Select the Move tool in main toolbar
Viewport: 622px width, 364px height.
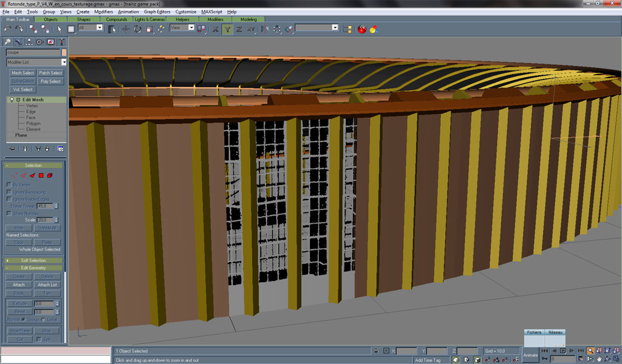coord(126,29)
